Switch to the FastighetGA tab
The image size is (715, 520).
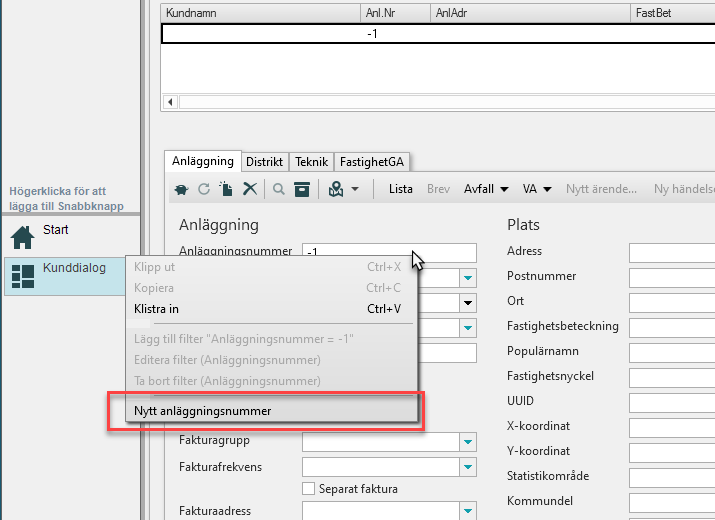click(373, 161)
